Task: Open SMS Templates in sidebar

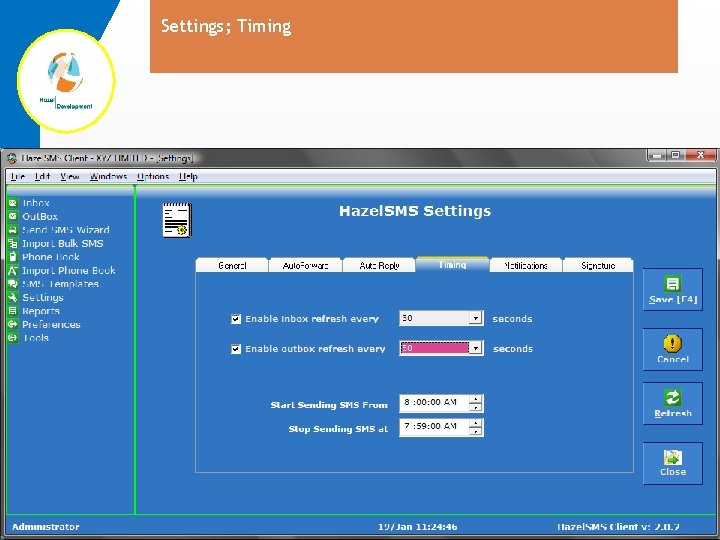Action: [60, 284]
